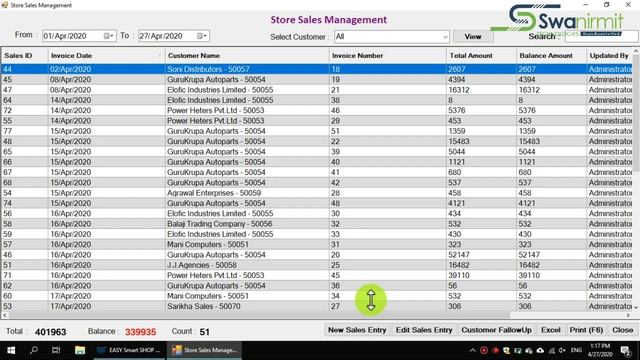Sort by Customer Name column header

247,56
